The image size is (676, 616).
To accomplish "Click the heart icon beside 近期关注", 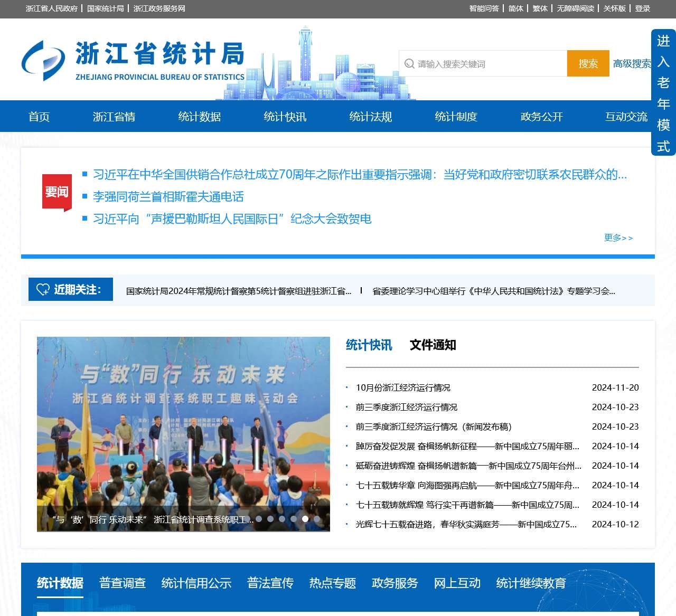I will click(x=43, y=289).
